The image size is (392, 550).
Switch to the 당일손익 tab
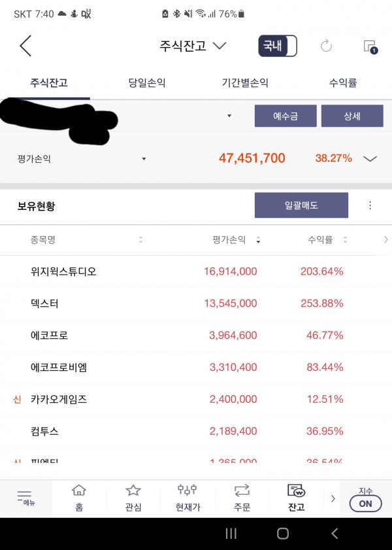(147, 83)
